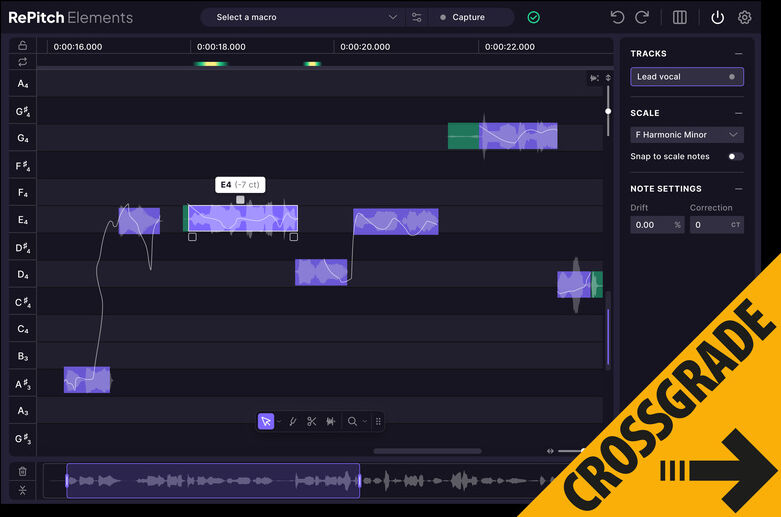781x517 pixels.
Task: Click the 0:00:18.000 ruler mark
Action: point(221,47)
